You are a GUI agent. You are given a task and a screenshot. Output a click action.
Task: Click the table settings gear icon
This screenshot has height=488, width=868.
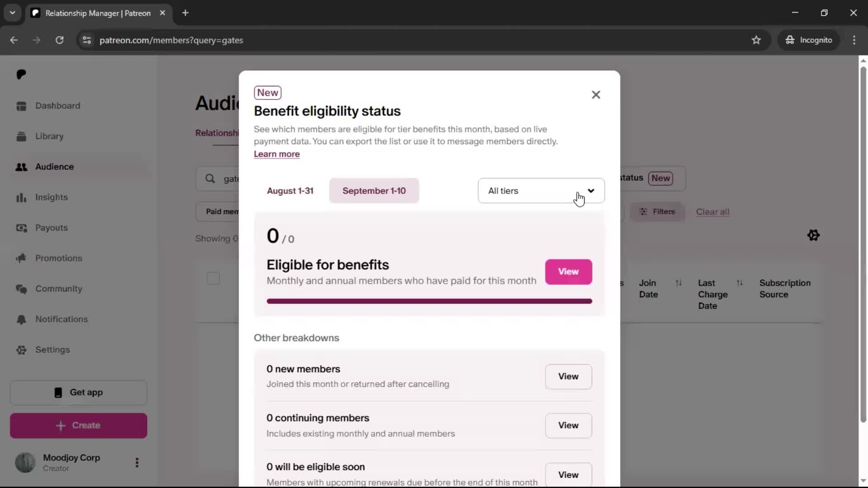tap(813, 235)
